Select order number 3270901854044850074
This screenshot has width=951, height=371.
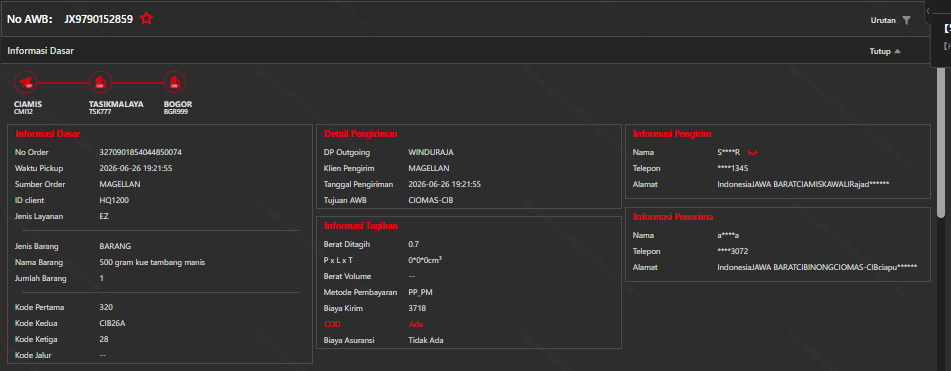tap(141, 152)
